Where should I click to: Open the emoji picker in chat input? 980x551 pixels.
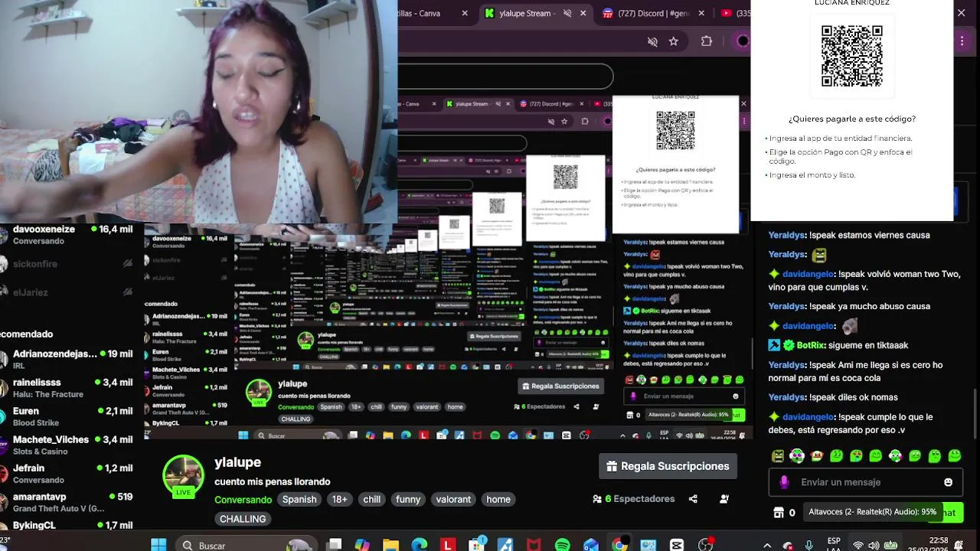[948, 482]
